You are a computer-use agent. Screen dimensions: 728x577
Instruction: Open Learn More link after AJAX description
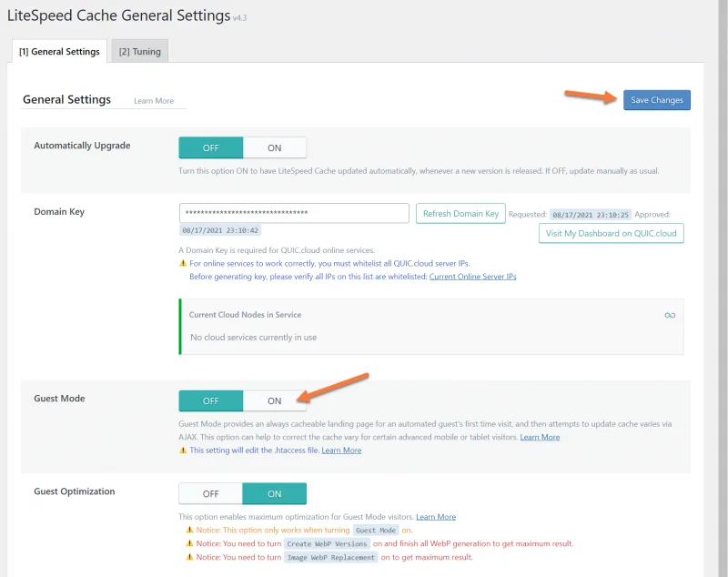[x=540, y=438]
